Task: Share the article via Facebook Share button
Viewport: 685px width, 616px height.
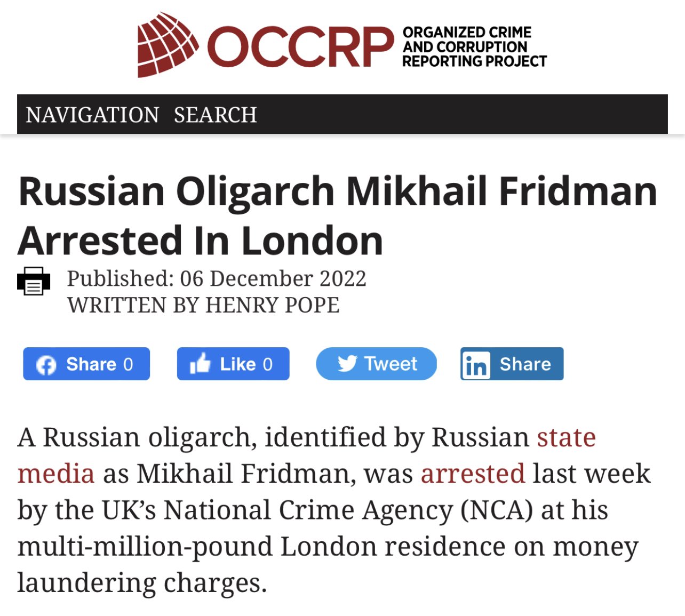Action: click(x=86, y=364)
